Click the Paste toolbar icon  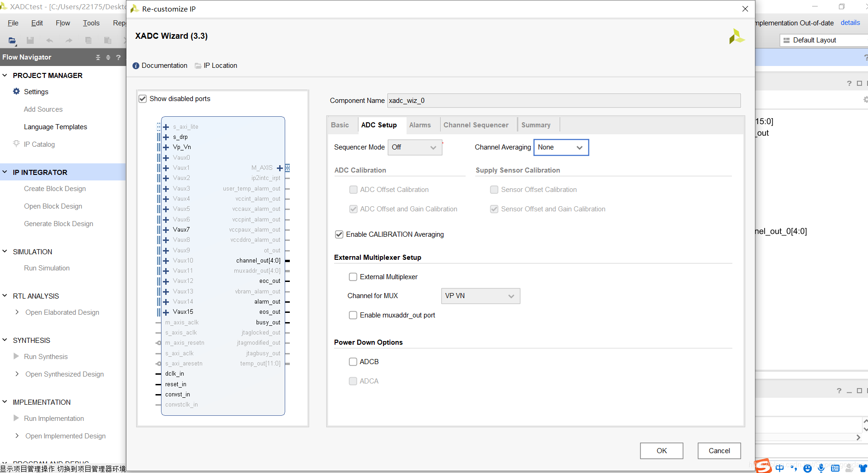[x=108, y=41]
